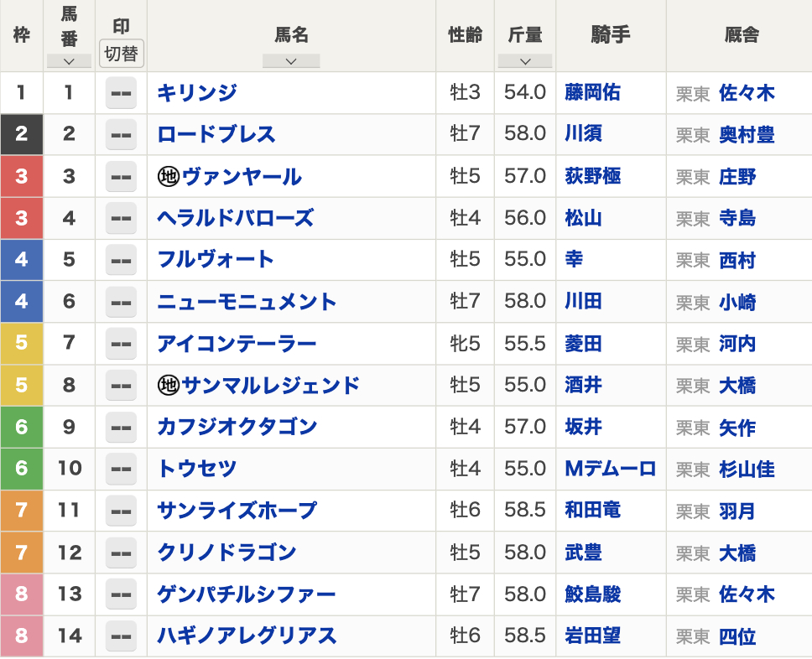The width and height of the screenshot is (812, 659).
Task: Open trainer 寺島 stable link
Action: pos(737,218)
